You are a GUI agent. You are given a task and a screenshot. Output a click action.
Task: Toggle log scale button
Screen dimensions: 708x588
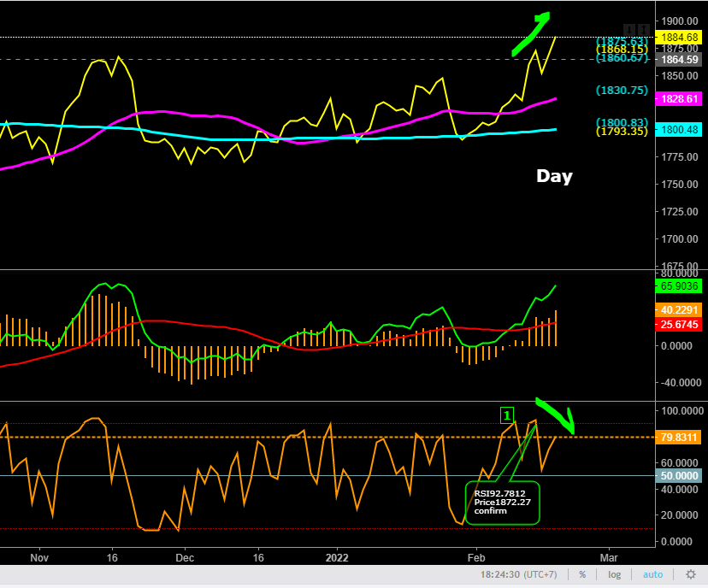pos(614,574)
